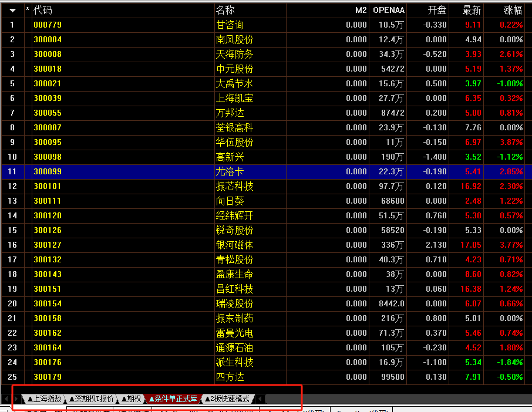
Task: Click stock name 瑞凌股份
Action: click(x=234, y=303)
